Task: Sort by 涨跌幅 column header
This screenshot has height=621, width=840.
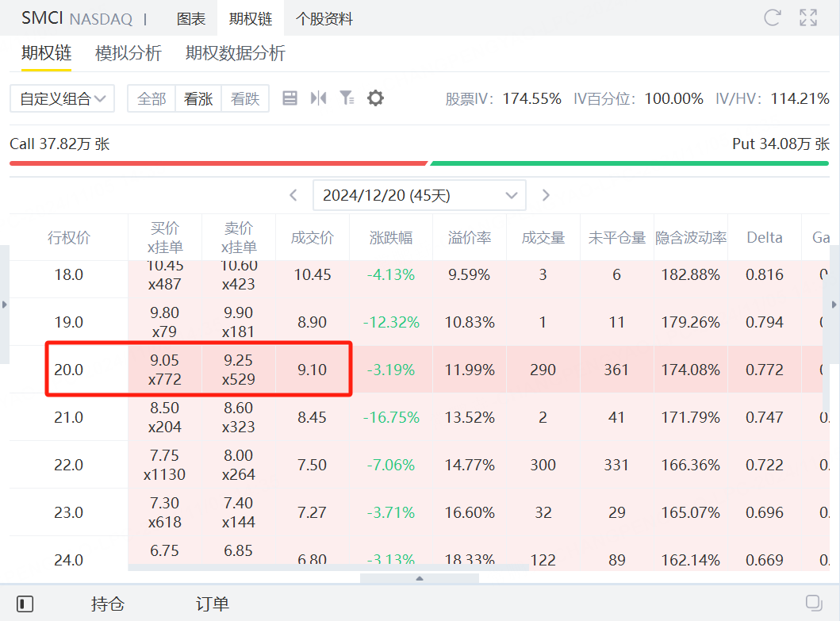Action: (x=391, y=237)
